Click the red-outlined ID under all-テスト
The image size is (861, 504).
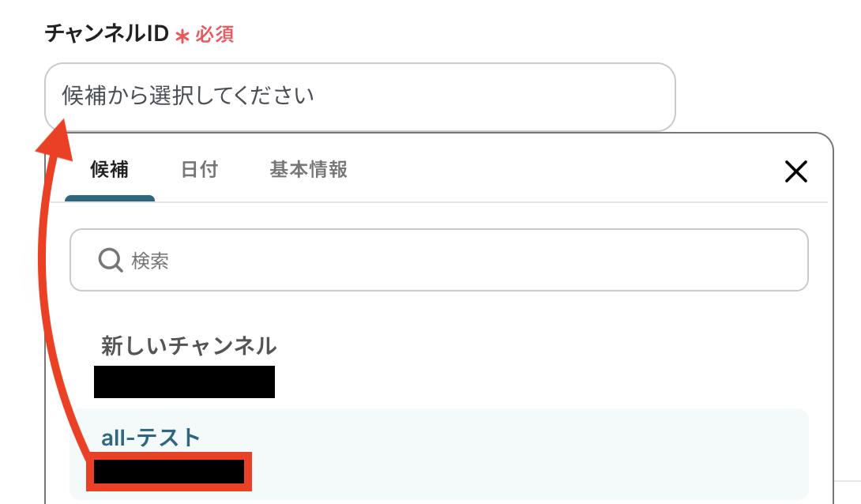point(168,472)
